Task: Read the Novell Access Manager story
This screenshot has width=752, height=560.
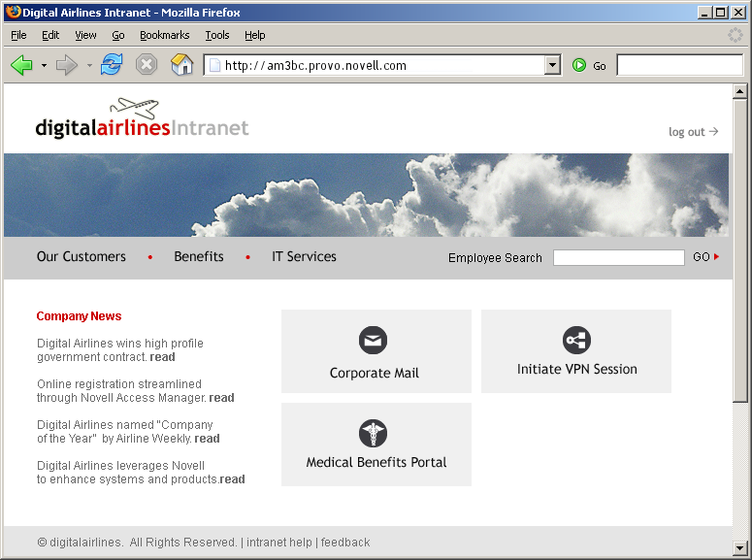Action: click(221, 398)
